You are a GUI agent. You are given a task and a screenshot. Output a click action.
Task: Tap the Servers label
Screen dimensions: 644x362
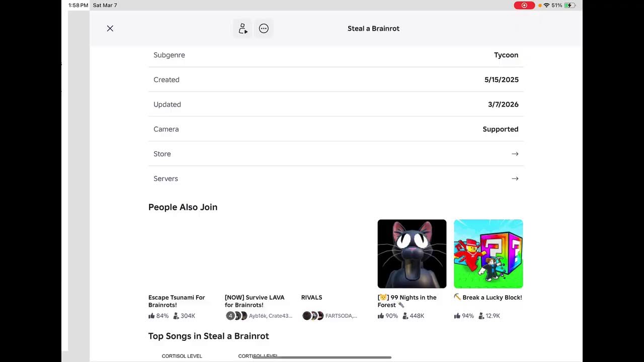[x=166, y=178]
